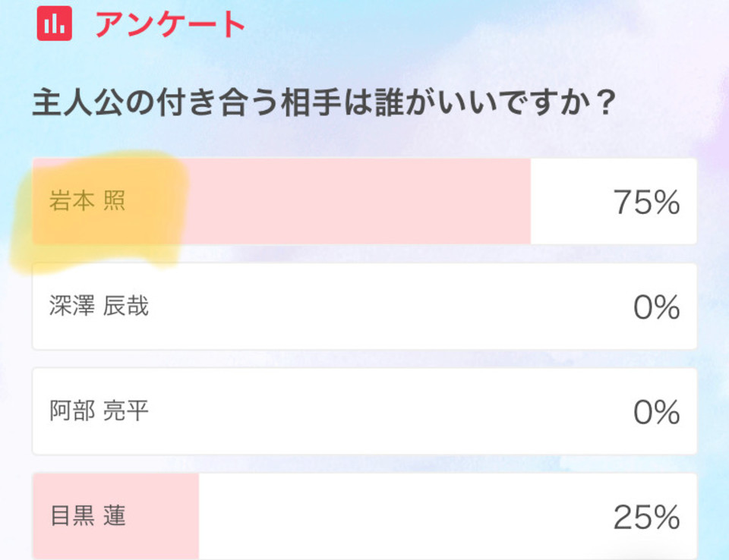Screen dimensions: 729x560
Task: Click the 0% result beside 阿部 亮平
Action: [656, 412]
